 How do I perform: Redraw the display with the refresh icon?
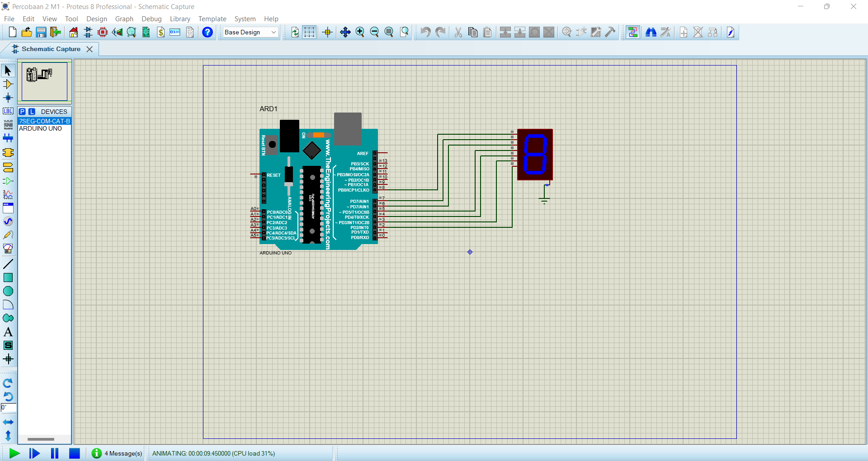(x=295, y=32)
